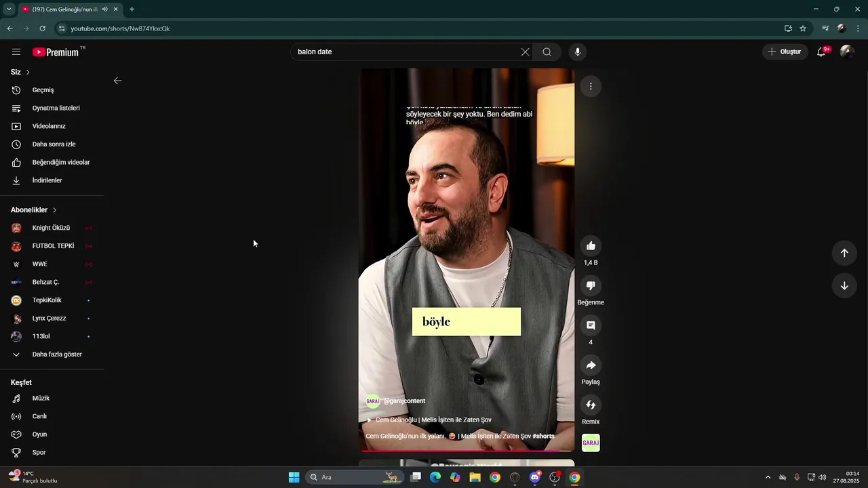Viewport: 868px width, 488px height.
Task: Open FUTBOL TEPKİ subscription
Action: 52,246
